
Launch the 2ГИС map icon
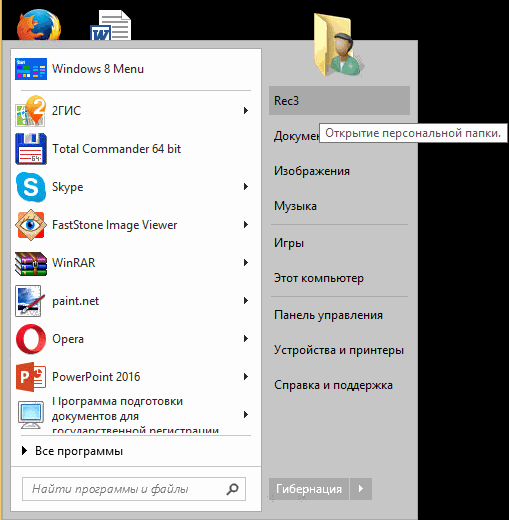coord(31,111)
